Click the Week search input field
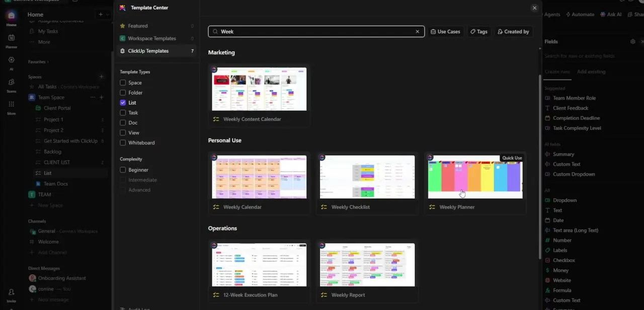This screenshot has width=644, height=310. 316,32
